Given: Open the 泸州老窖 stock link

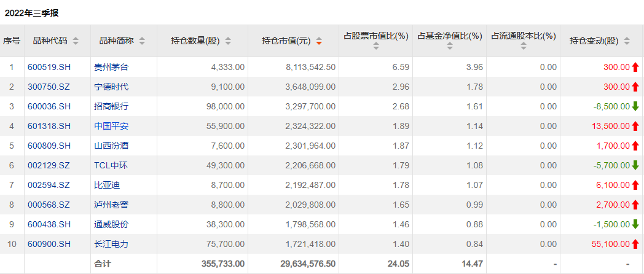Looking at the screenshot, I should [x=111, y=205].
